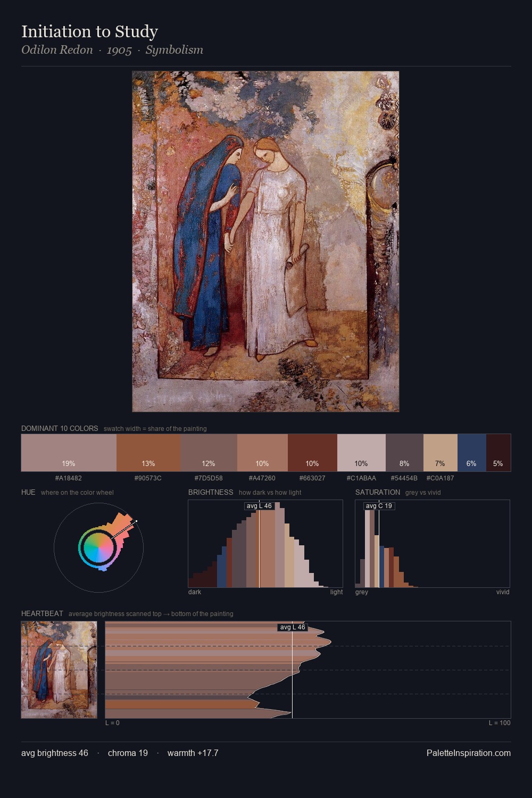Click the dark red-brown swatch #663027
This screenshot has height=798, width=532.
pyautogui.click(x=312, y=453)
